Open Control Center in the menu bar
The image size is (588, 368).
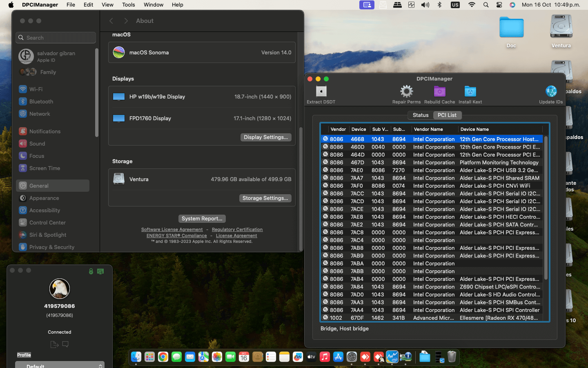(x=499, y=5)
